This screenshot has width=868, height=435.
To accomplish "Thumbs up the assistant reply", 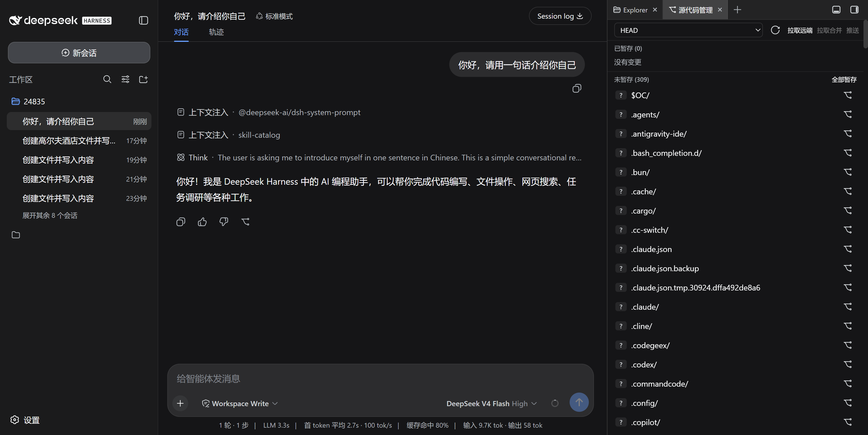I will point(202,221).
